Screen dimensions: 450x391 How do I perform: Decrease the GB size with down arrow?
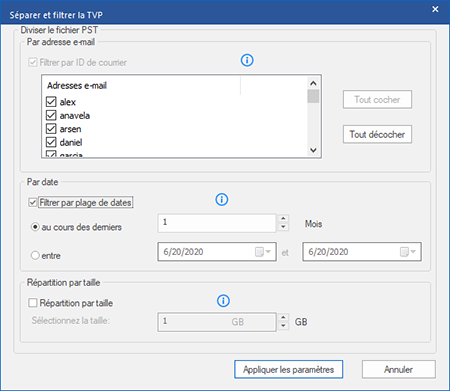283,326
